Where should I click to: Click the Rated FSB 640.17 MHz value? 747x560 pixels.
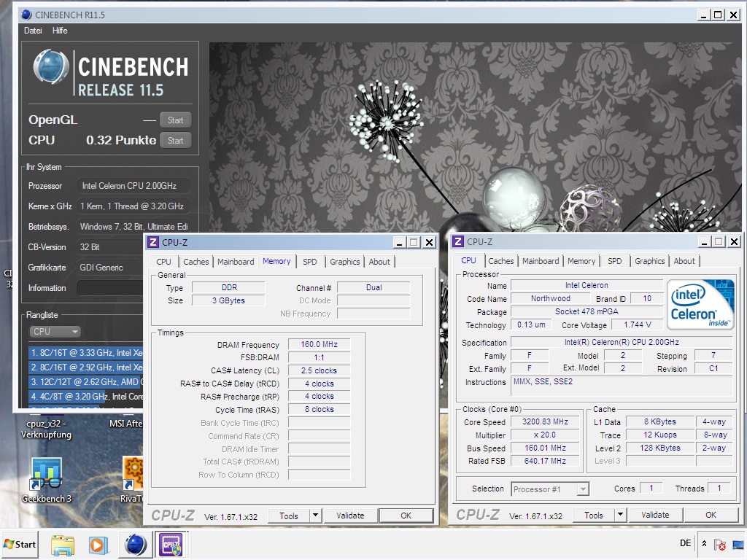[x=546, y=461]
